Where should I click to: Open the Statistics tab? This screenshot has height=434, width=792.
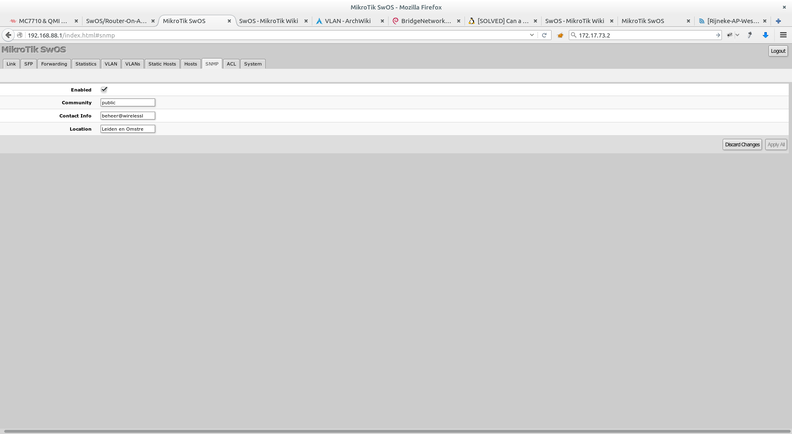[x=86, y=64]
